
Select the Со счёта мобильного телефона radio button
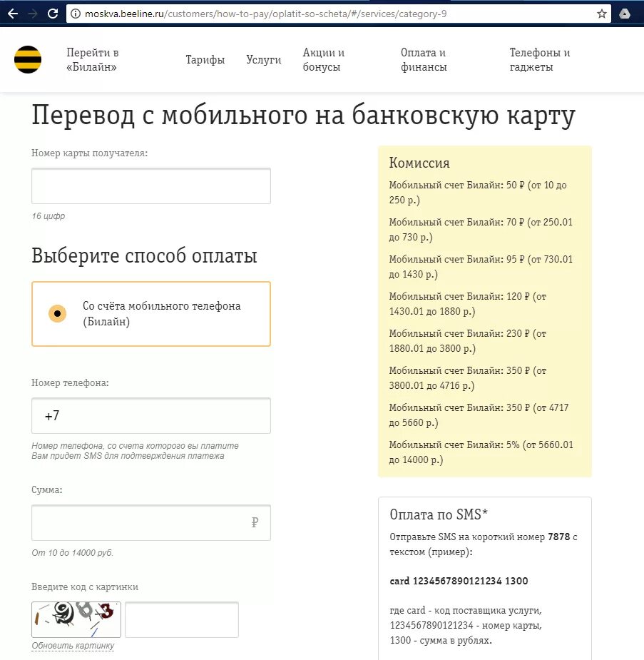pos(57,313)
